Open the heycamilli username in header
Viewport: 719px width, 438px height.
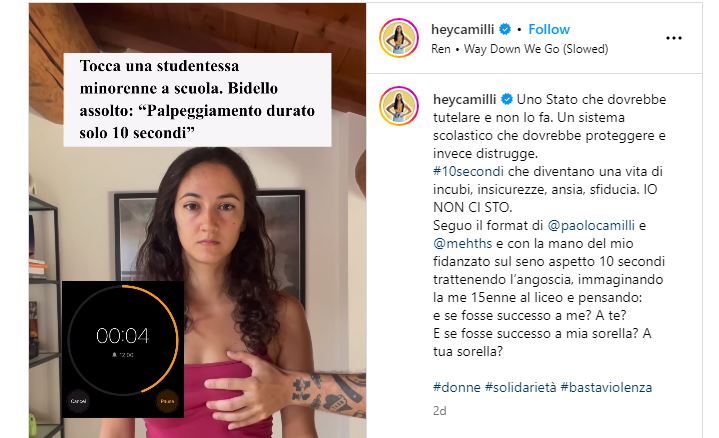click(x=462, y=29)
